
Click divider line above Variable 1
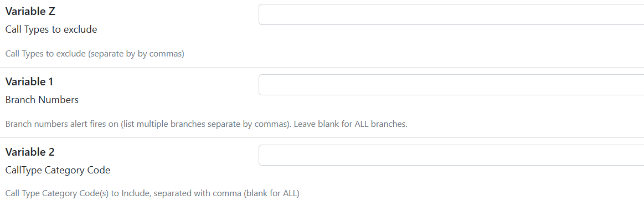click(x=322, y=68)
